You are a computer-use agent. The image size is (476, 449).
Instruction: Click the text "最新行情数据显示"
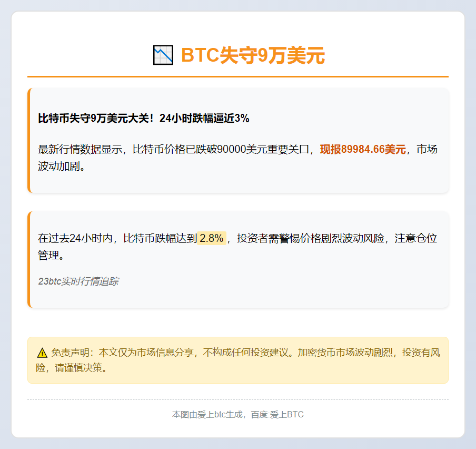pos(80,149)
